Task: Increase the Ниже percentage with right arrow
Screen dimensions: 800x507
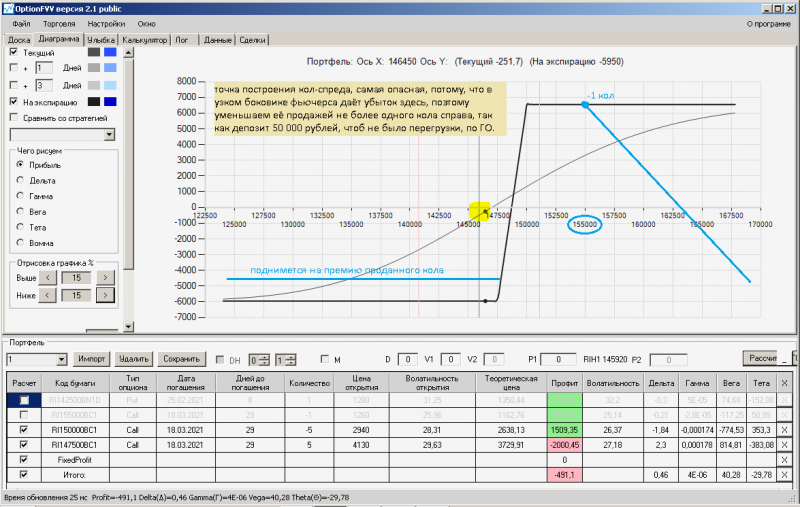Action: pyautogui.click(x=105, y=295)
